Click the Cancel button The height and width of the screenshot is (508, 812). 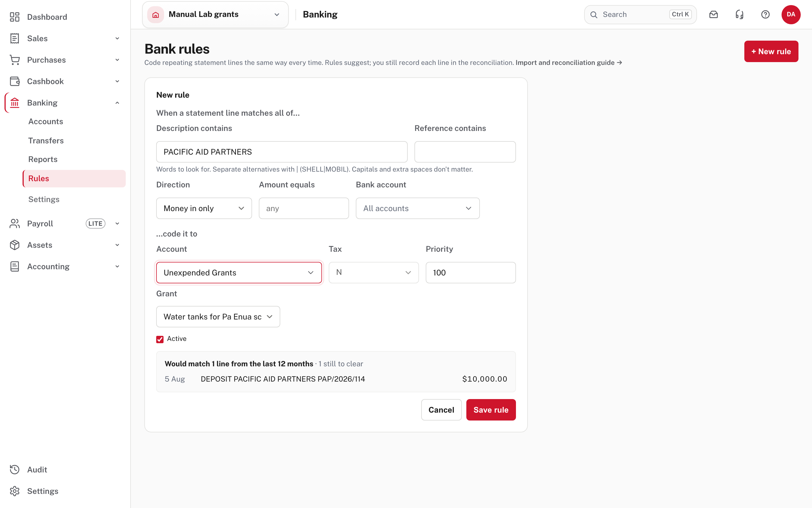pos(441,410)
